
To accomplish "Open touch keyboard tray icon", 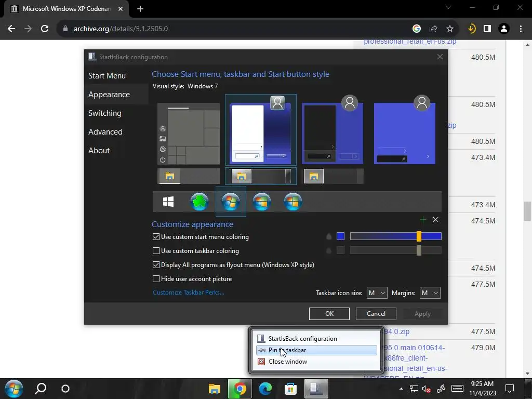I will pyautogui.click(x=457, y=389).
